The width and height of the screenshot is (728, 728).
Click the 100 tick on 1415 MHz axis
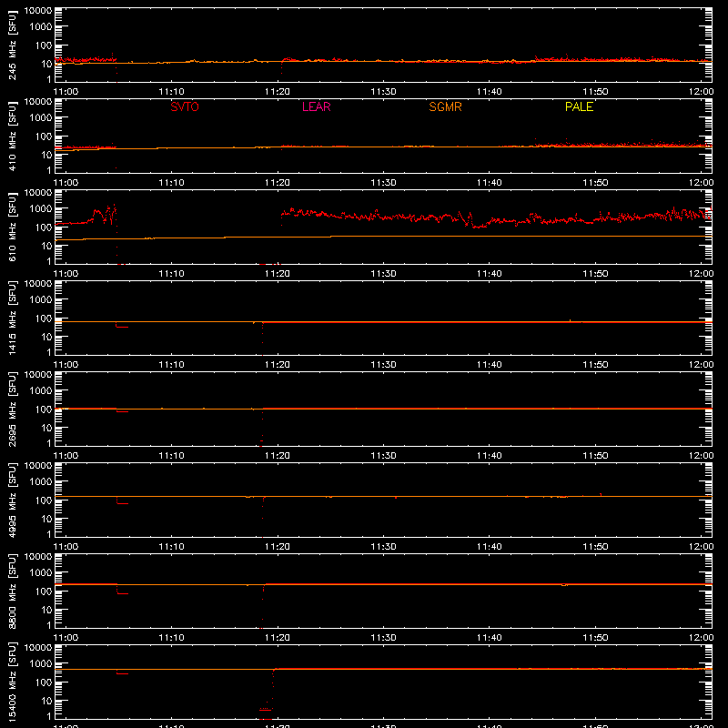44,318
